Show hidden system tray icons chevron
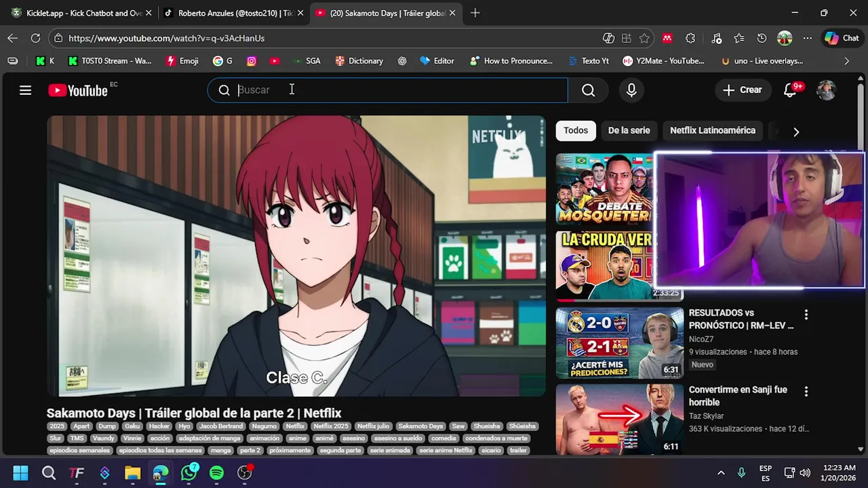 coord(721,472)
